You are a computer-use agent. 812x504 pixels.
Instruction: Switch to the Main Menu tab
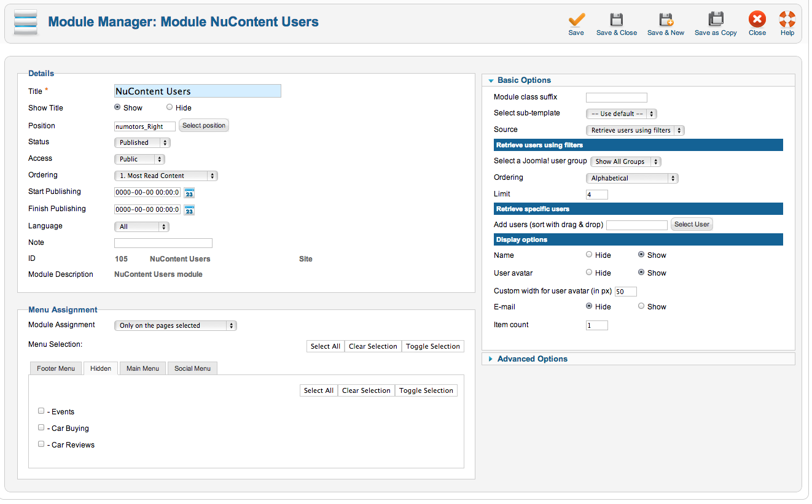142,368
